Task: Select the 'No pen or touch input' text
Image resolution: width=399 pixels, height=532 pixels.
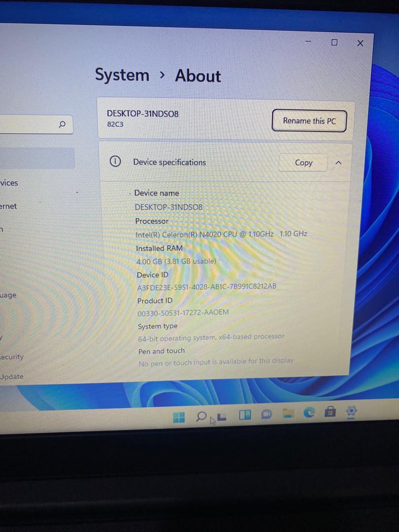Action: click(x=216, y=362)
